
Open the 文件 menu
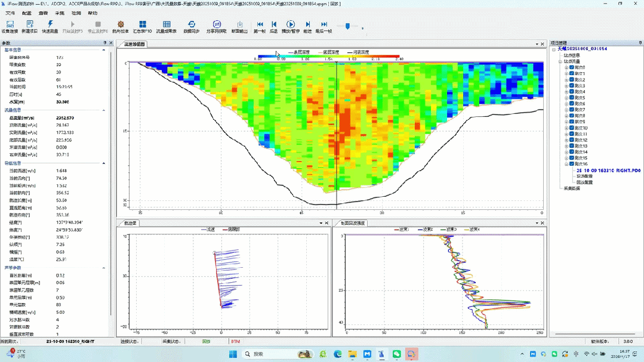[x=10, y=13]
